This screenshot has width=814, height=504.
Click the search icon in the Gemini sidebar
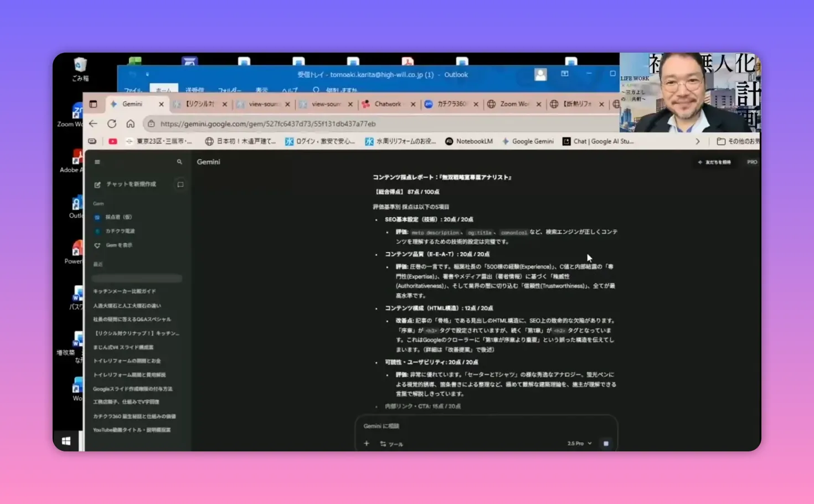tap(179, 162)
